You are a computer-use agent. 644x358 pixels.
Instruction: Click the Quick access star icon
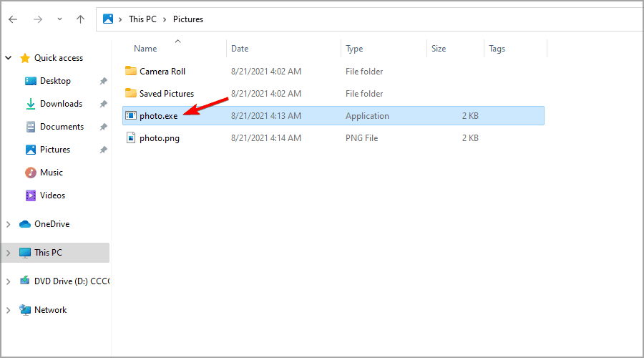(25, 58)
